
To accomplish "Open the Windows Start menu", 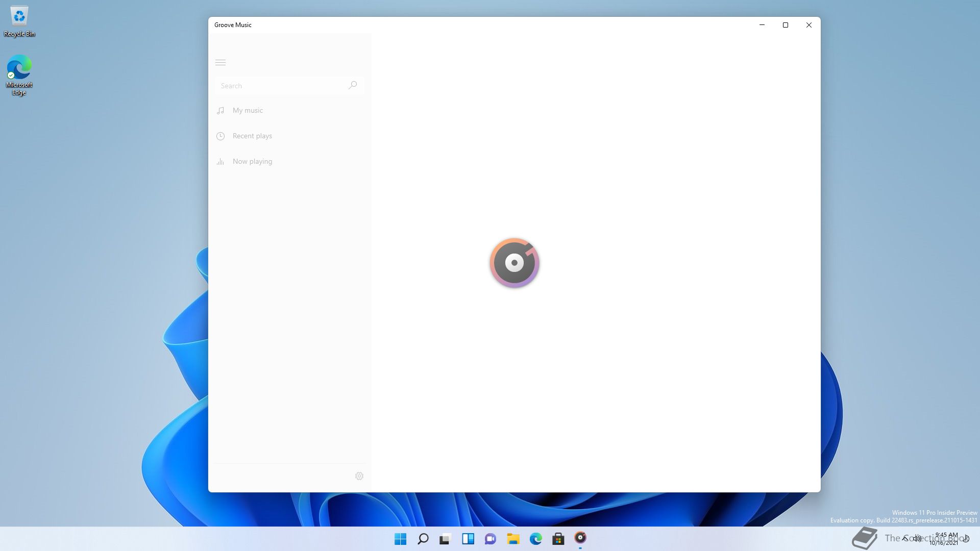I will pos(401,539).
